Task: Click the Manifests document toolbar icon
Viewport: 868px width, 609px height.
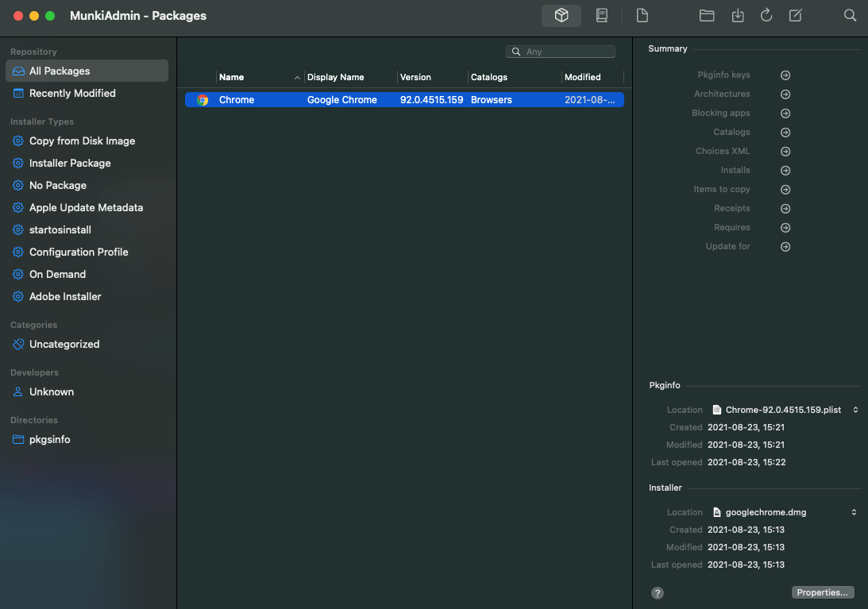Action: pos(642,16)
